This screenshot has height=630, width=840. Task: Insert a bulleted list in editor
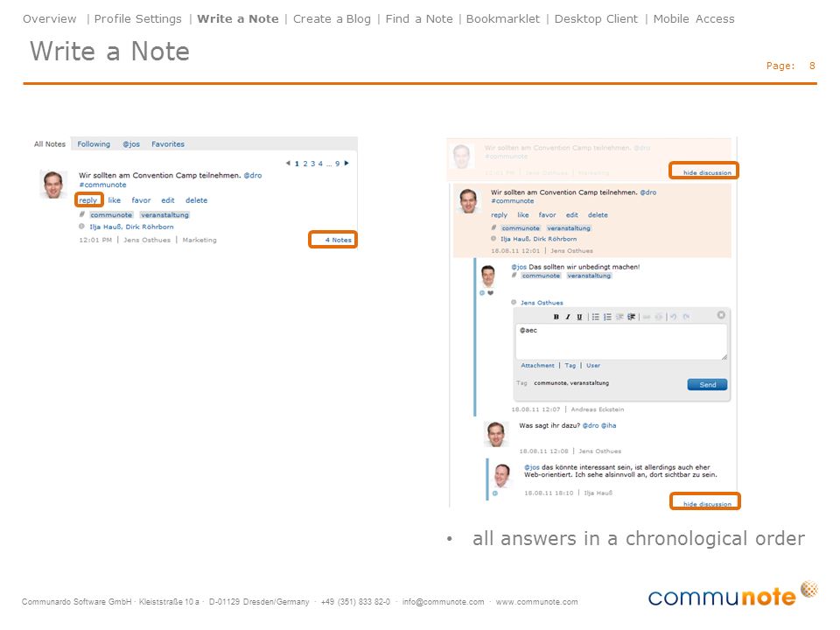click(596, 317)
